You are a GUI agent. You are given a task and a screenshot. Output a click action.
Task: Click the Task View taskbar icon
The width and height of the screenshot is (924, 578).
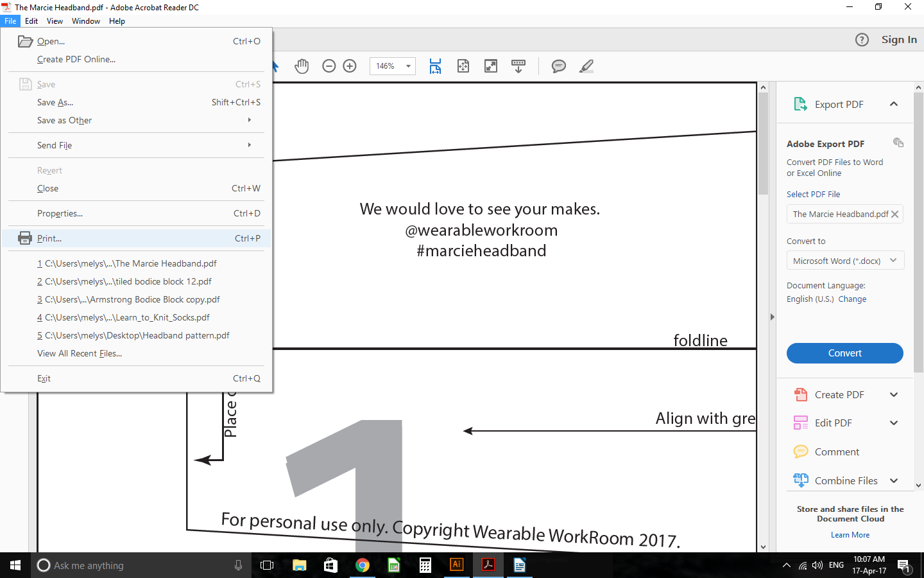point(267,565)
